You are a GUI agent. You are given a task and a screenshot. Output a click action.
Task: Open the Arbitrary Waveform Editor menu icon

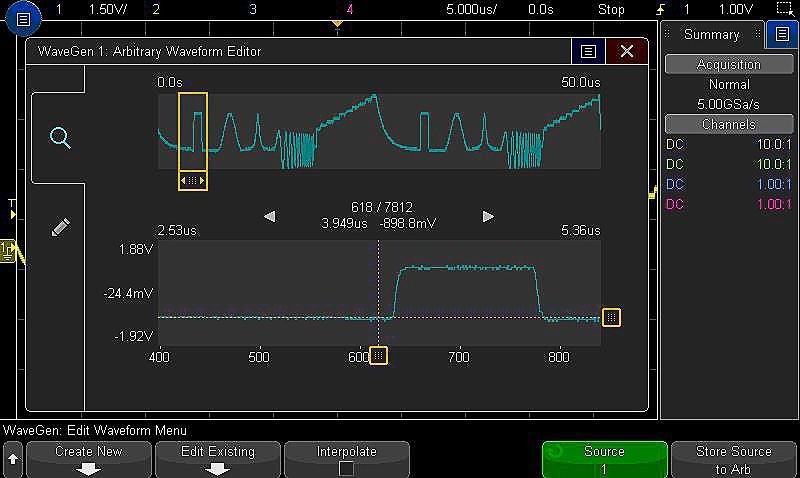(588, 51)
